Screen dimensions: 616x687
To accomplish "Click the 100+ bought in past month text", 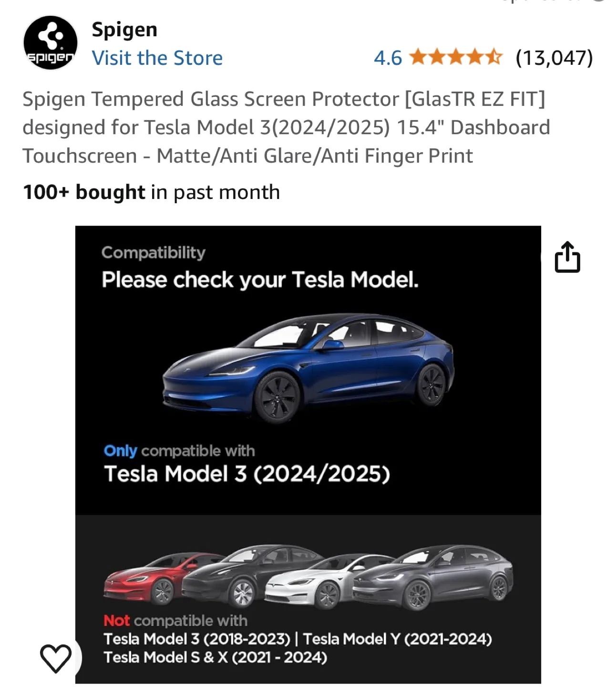I will tap(152, 192).
